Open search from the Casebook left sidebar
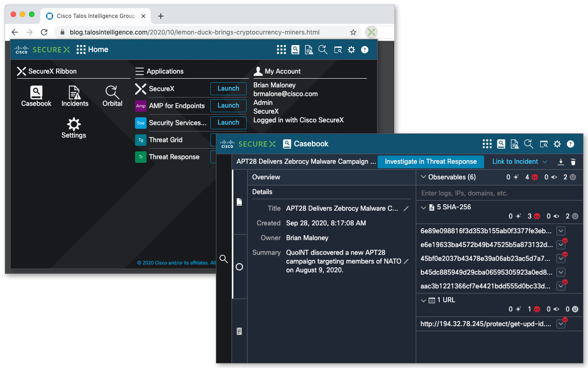The width and height of the screenshot is (588, 368). [224, 259]
